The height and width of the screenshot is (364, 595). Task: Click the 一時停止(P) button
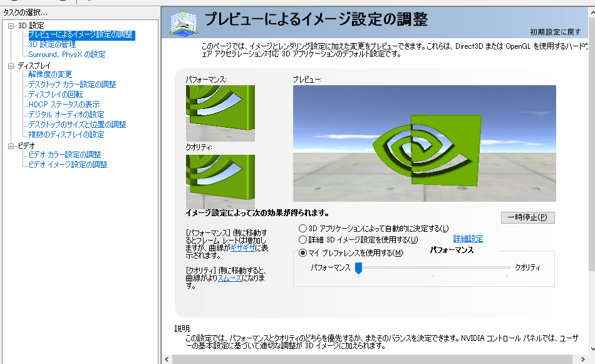[528, 217]
